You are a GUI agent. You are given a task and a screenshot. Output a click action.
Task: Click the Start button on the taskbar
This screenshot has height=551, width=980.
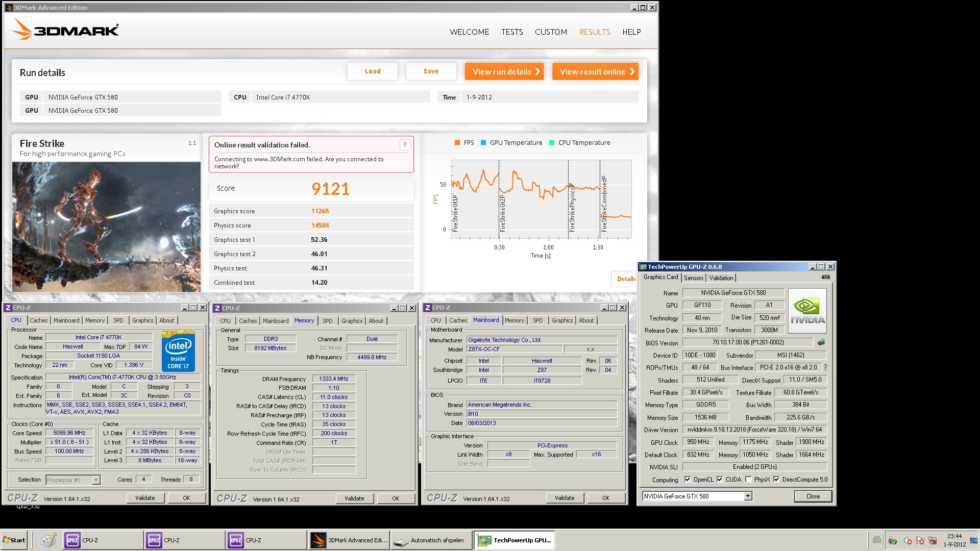[14, 540]
